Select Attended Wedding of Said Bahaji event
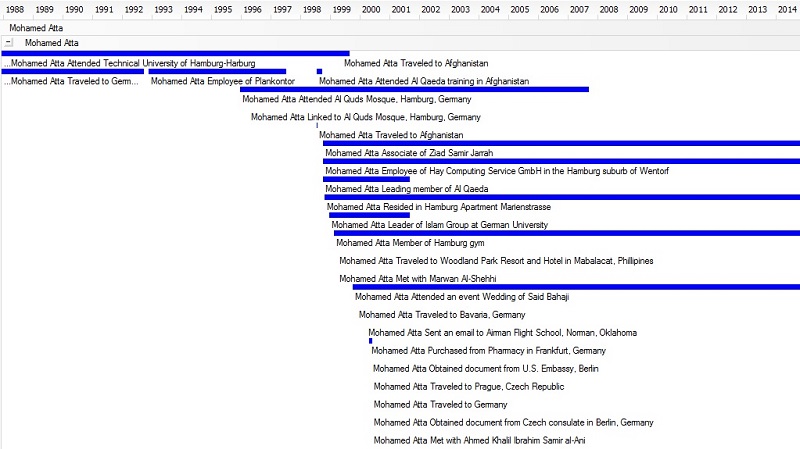This screenshot has width=800, height=449. tap(462, 296)
